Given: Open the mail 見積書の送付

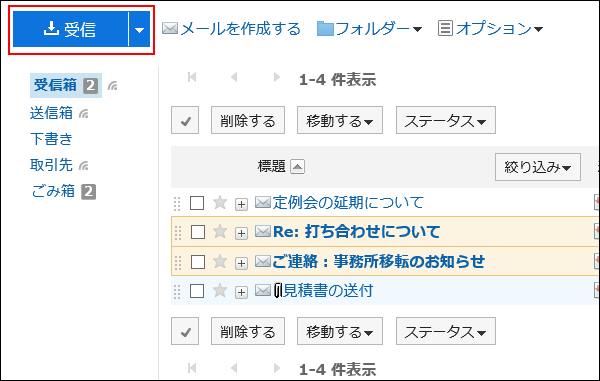Looking at the screenshot, I should point(328,291).
